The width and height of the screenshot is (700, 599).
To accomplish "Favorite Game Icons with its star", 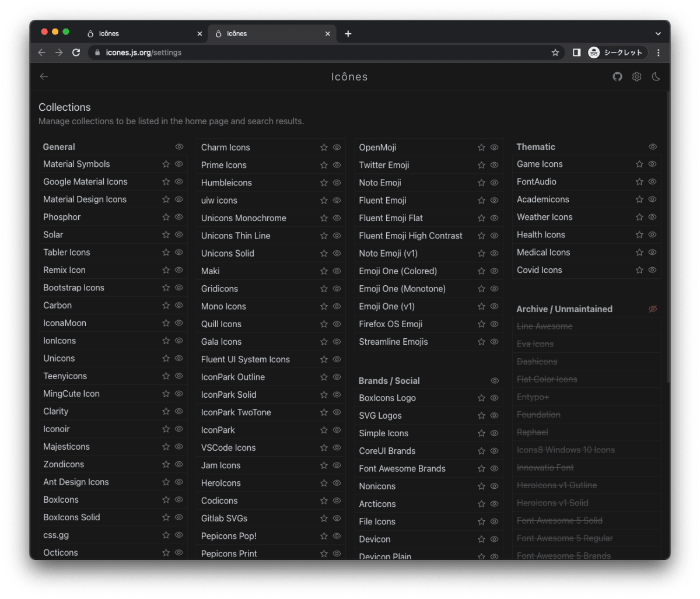I will (639, 164).
